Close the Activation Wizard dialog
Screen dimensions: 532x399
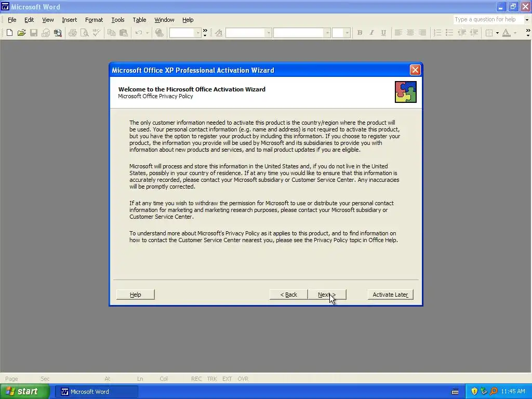click(415, 70)
